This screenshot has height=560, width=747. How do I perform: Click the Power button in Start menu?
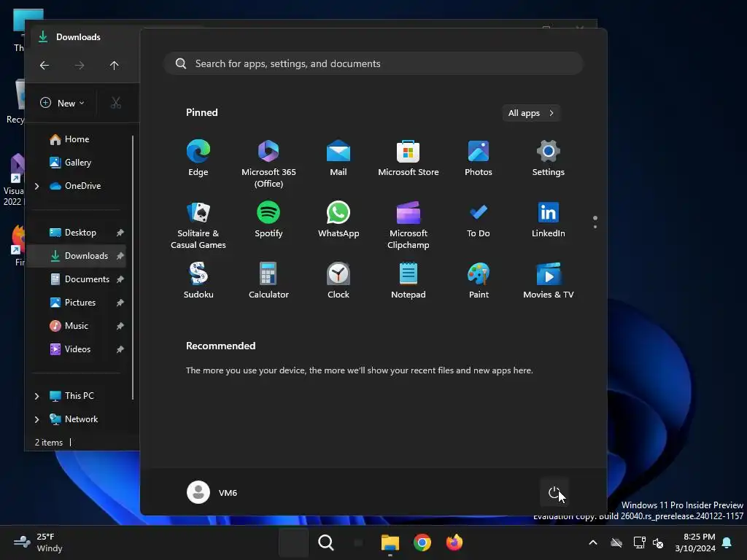(x=554, y=492)
